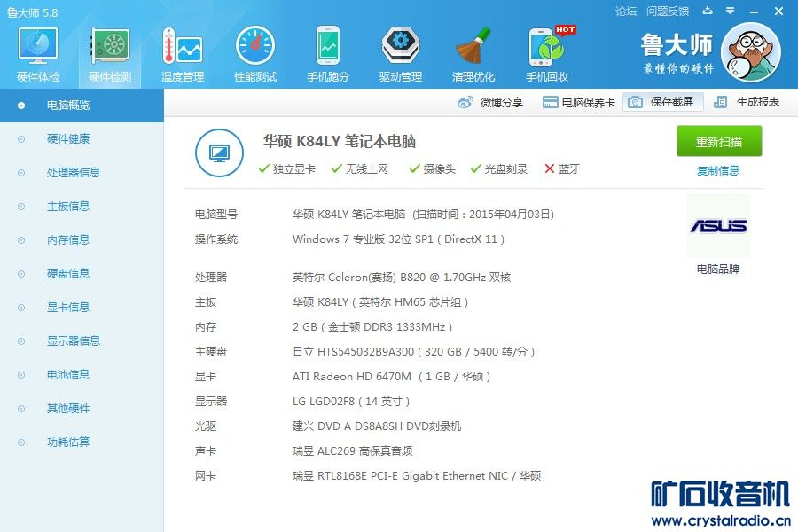Open 论坛 forum link
Screen dimensions: 798x532
(x=626, y=11)
